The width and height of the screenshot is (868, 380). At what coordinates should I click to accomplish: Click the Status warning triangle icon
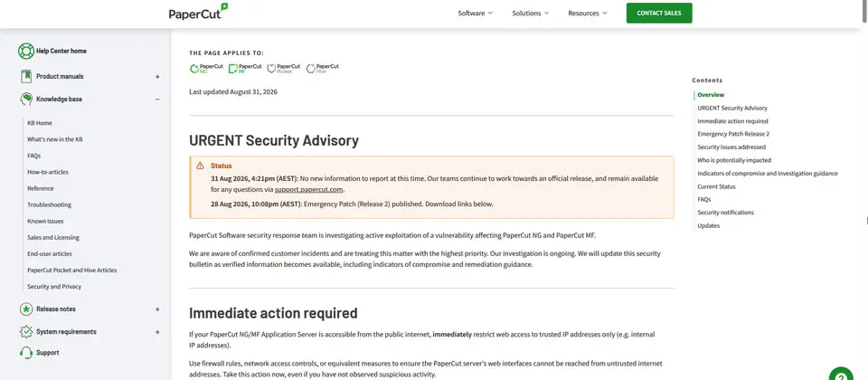200,166
